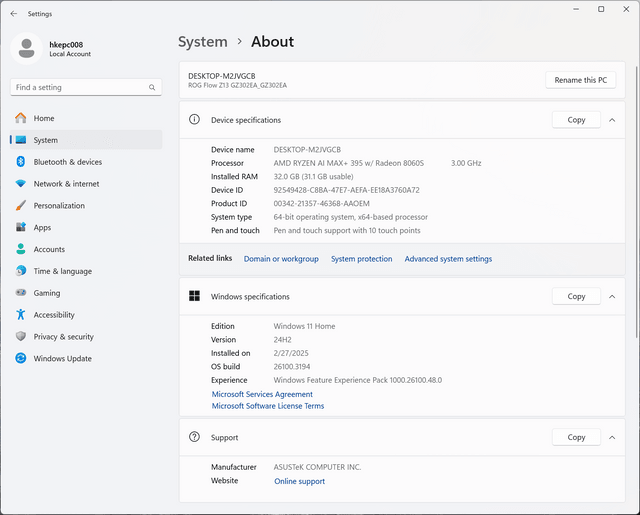
Task: Click the vertical scrollbar on the right
Action: tap(636, 202)
